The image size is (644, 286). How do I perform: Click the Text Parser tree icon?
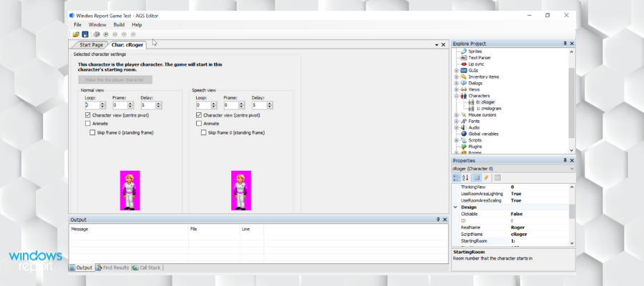click(464, 58)
